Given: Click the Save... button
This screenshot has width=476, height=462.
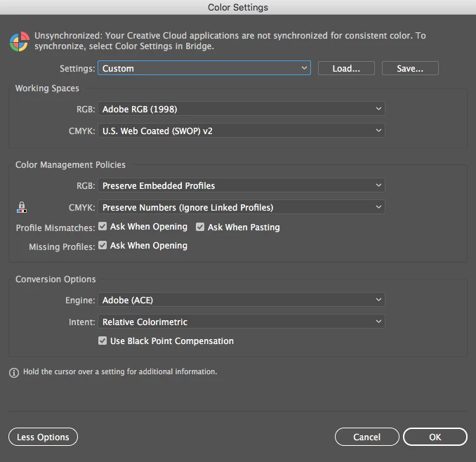Looking at the screenshot, I should tap(410, 68).
